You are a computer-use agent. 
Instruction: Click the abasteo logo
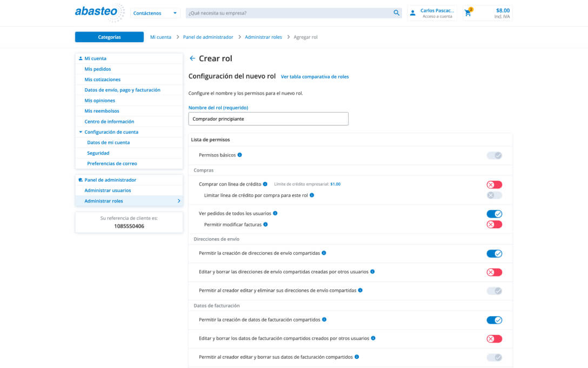pos(99,12)
